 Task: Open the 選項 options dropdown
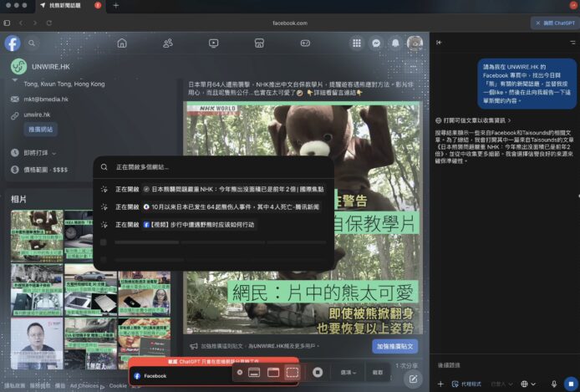coord(346,372)
